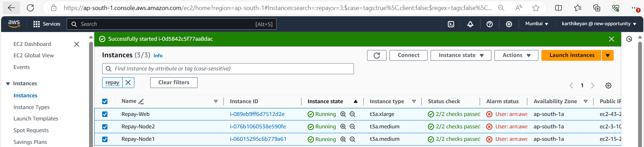This screenshot has height=147, width=644.
Task: Open browser essentials heart icon
Action: (x=616, y=8)
